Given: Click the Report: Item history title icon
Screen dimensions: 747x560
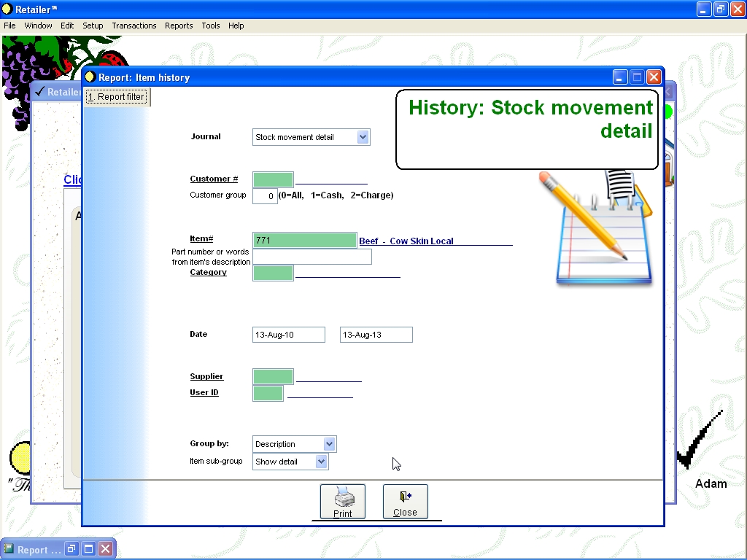Looking at the screenshot, I should [x=90, y=77].
